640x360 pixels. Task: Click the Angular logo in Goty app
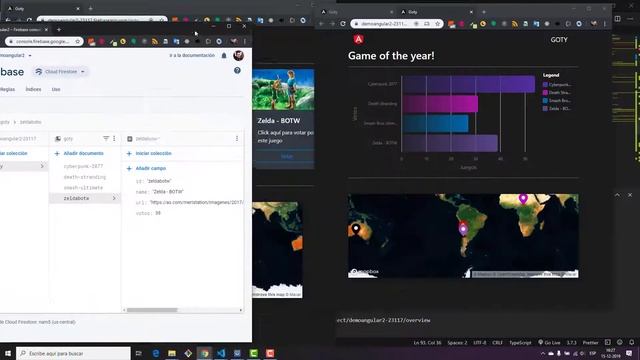point(358,39)
